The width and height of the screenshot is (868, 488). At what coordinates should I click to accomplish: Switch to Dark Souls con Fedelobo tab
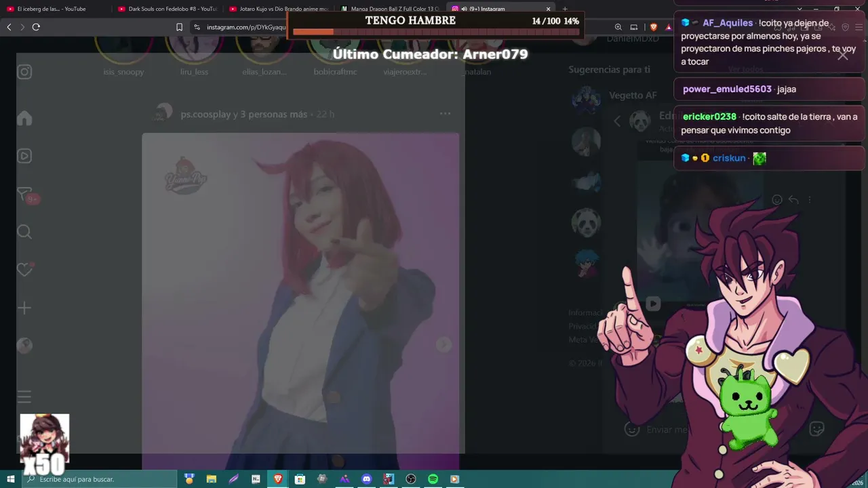click(167, 9)
